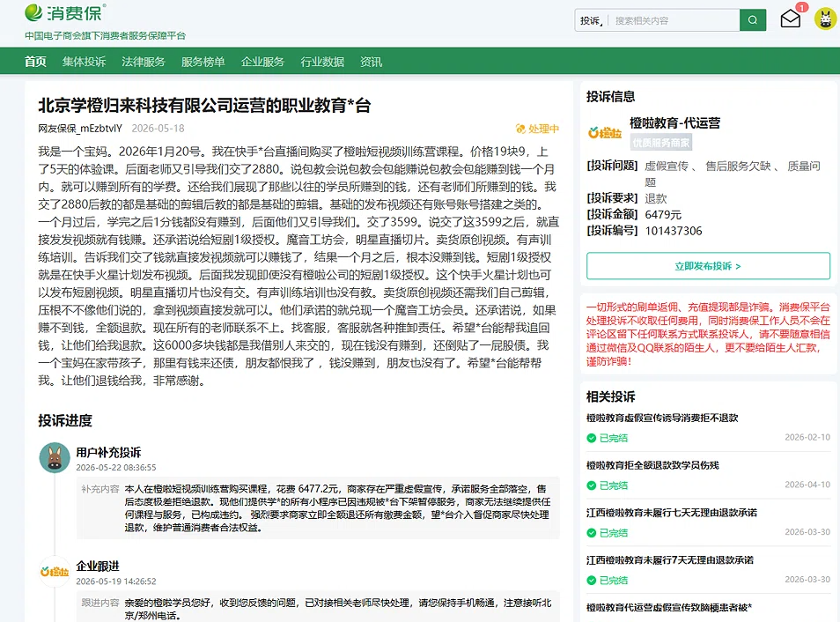
Task: Open the 行业数据 nav item
Action: 322,62
